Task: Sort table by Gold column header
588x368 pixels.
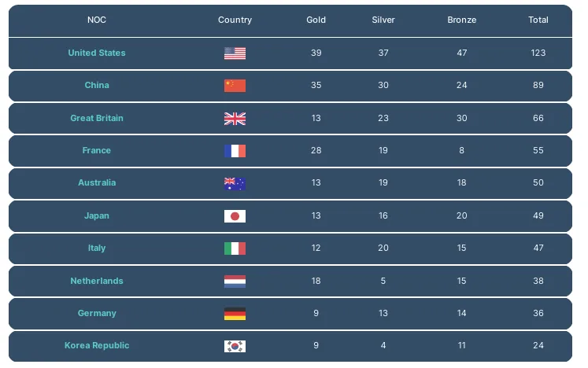Action: 316,20
